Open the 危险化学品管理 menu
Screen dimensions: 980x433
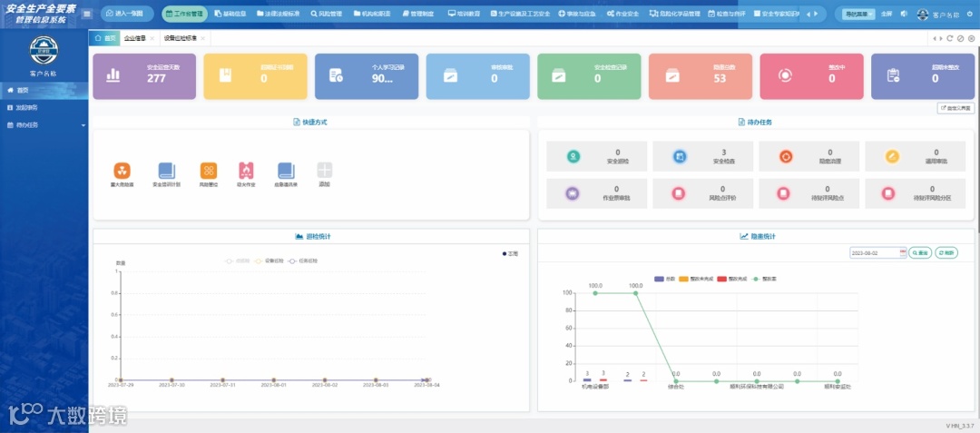click(675, 14)
